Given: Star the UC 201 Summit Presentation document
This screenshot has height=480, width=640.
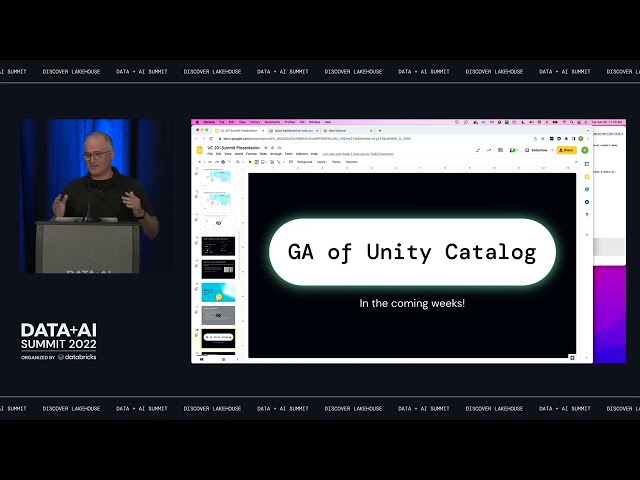Looking at the screenshot, I should 266,148.
